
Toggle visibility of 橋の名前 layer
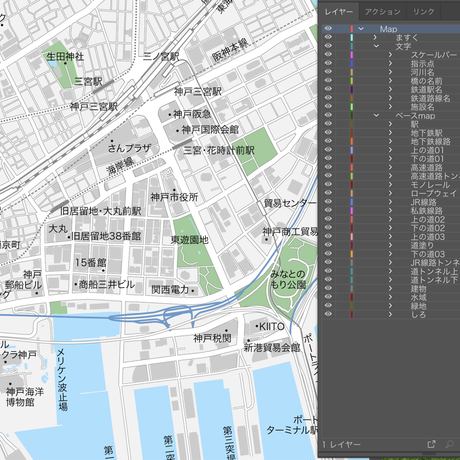coord(328,81)
